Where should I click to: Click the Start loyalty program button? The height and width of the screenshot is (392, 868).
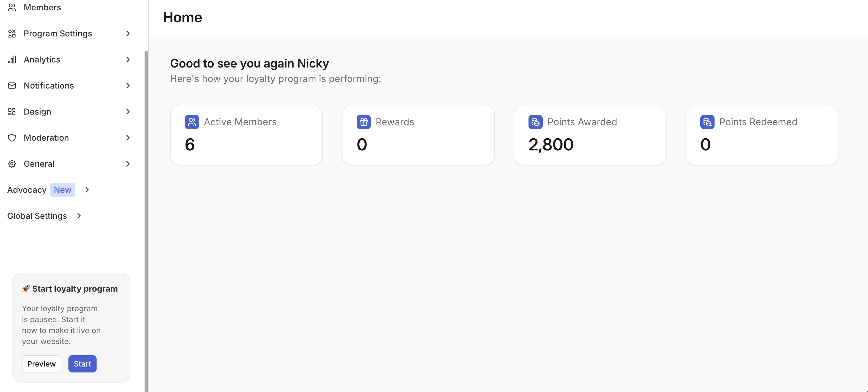[83, 364]
